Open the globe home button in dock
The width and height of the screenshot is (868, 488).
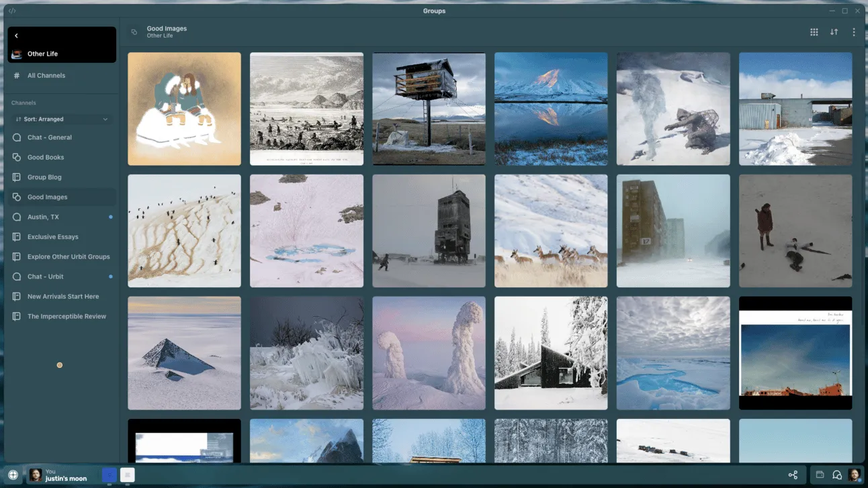(13, 475)
